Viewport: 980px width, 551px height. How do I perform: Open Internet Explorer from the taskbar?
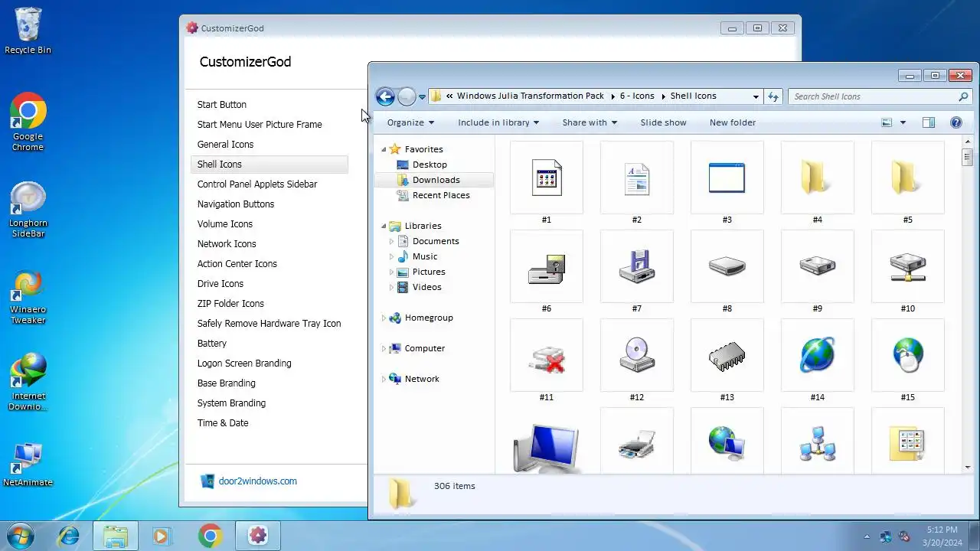[68, 536]
